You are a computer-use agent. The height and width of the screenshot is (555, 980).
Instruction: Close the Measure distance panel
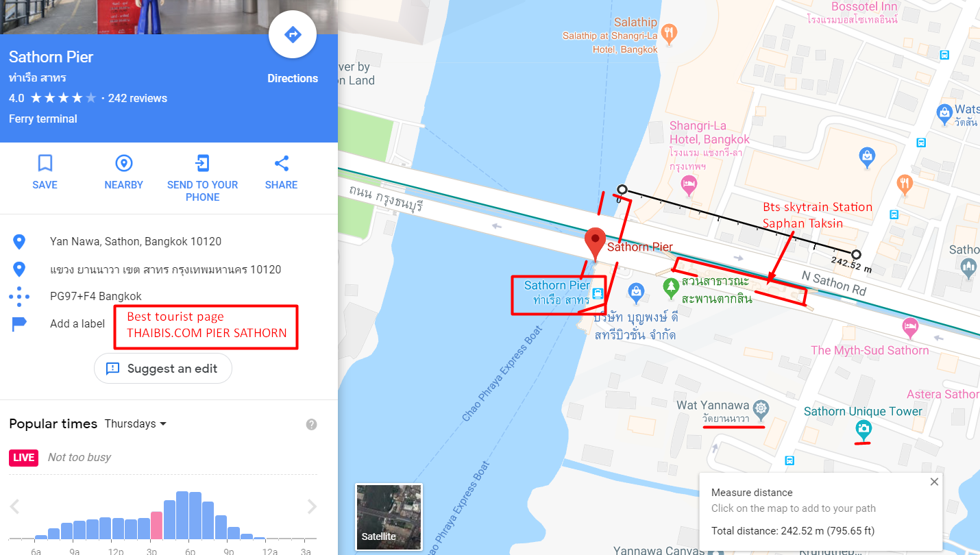tap(934, 482)
